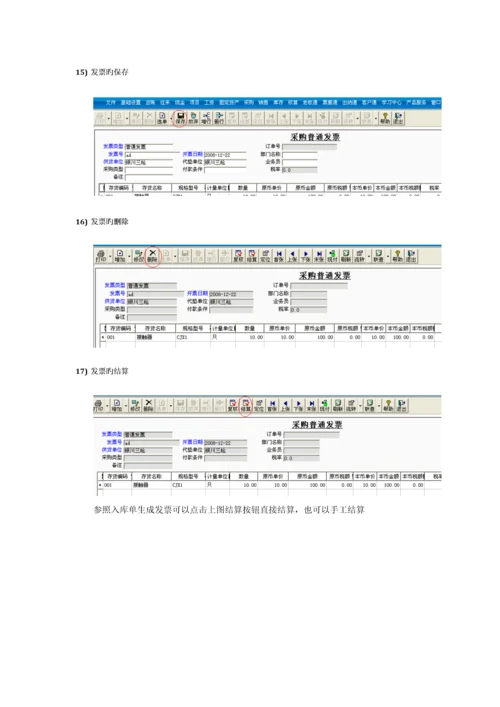Image resolution: width=500 pixels, height=707 pixels.
Task: Click the 帮助 help icon in screenshot 15
Action: coord(385,119)
